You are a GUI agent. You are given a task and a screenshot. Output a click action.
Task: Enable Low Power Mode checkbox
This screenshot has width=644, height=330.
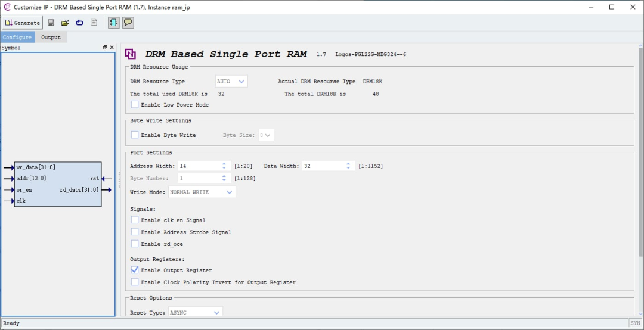(x=135, y=104)
